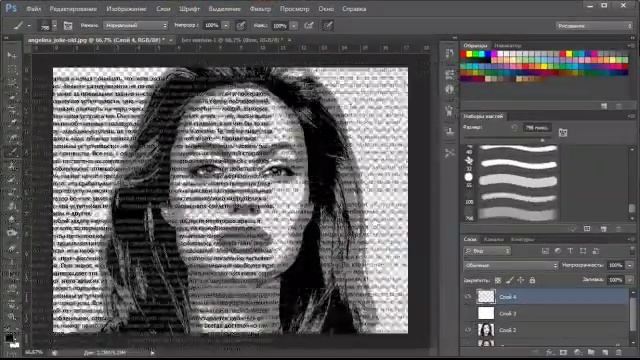Screen dimensions: 640x360
Task: Create new swatch icon in Swatches panel
Action: pos(604,106)
